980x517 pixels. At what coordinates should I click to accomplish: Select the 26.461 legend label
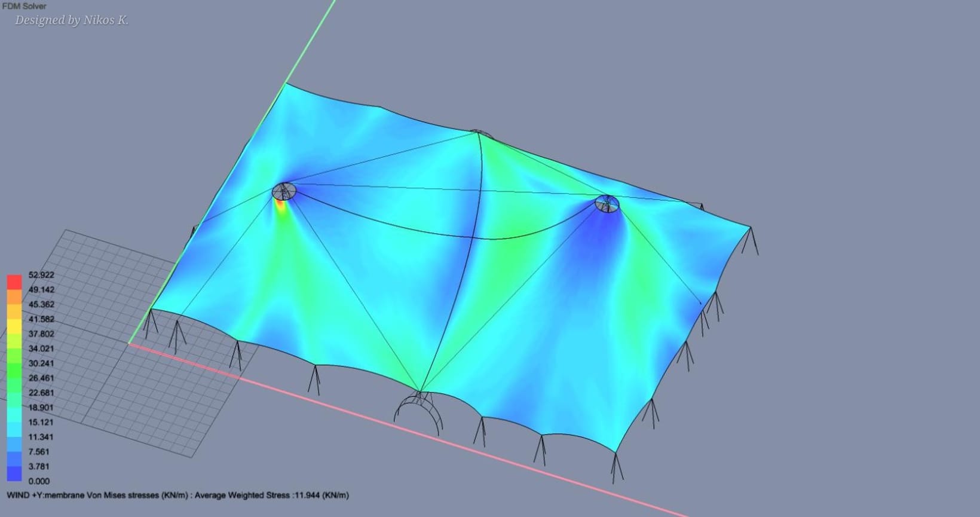41,378
